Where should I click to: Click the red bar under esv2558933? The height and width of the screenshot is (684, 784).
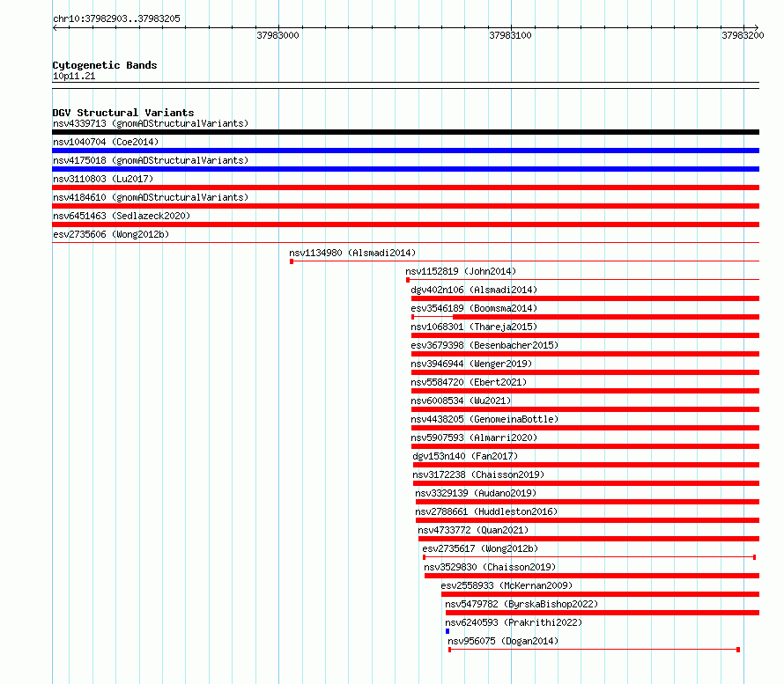click(600, 594)
